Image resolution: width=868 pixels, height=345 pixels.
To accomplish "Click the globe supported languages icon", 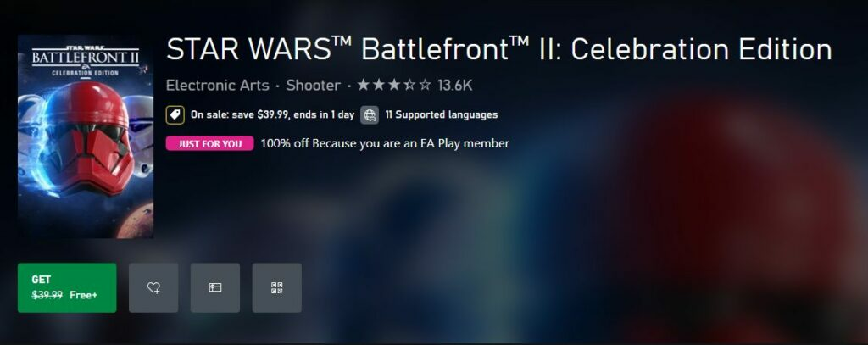I will pos(370,114).
